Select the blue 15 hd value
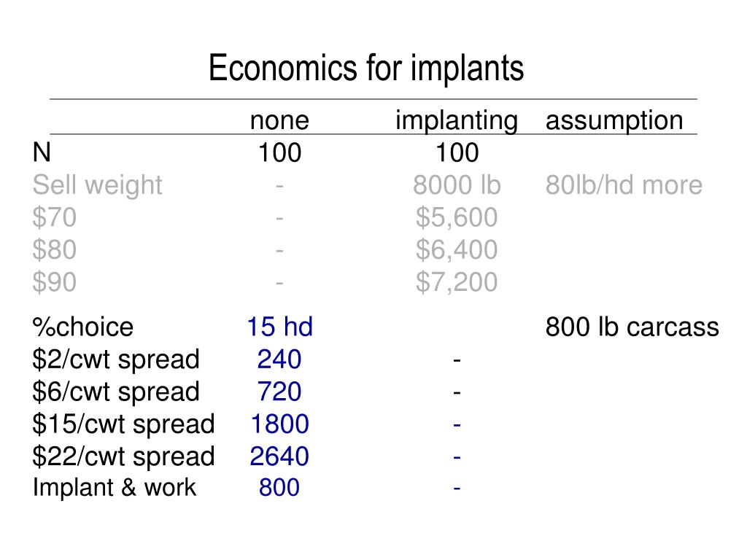The image size is (747, 560). [279, 327]
